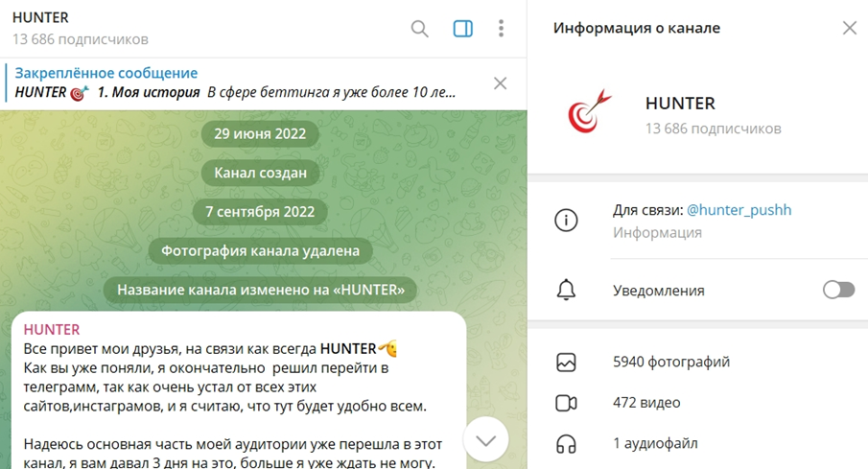Click the HUNTER channel title in header
This screenshot has height=469, width=868.
click(40, 18)
